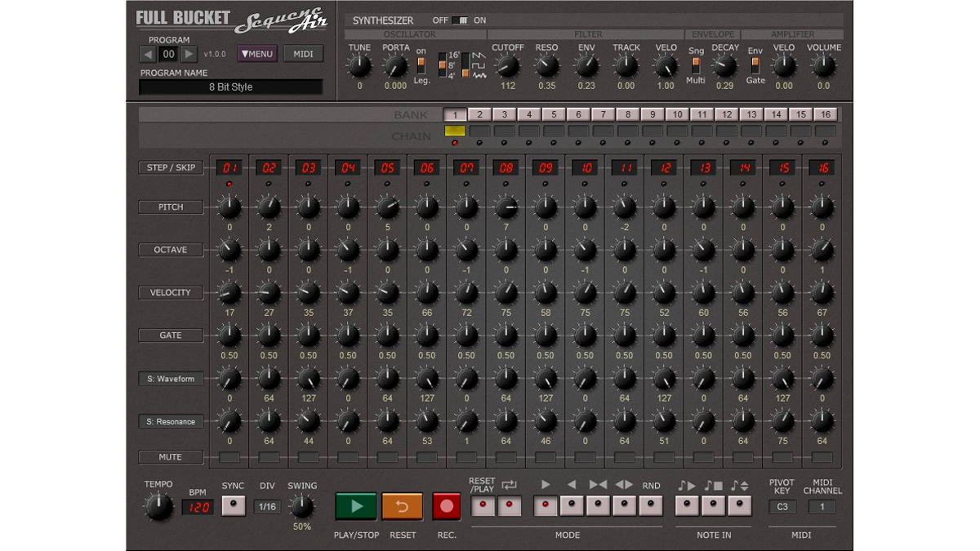
Task: Select ping-pong inward play mode button
Action: 598,506
